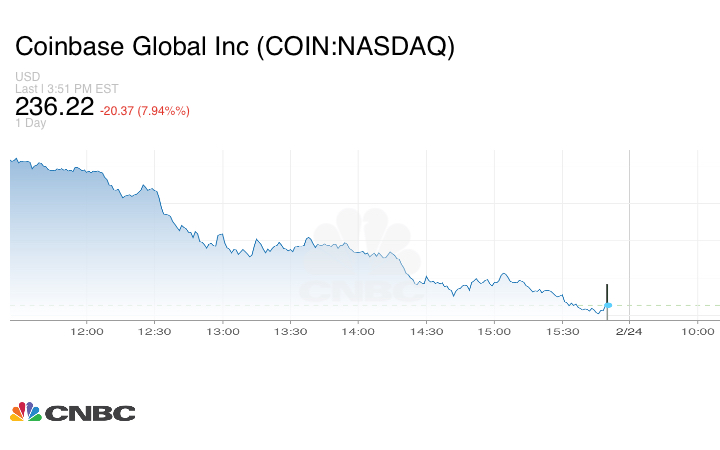This screenshot has height=450, width=720.
Task: Click the 15:00 time axis label
Action: coord(494,331)
